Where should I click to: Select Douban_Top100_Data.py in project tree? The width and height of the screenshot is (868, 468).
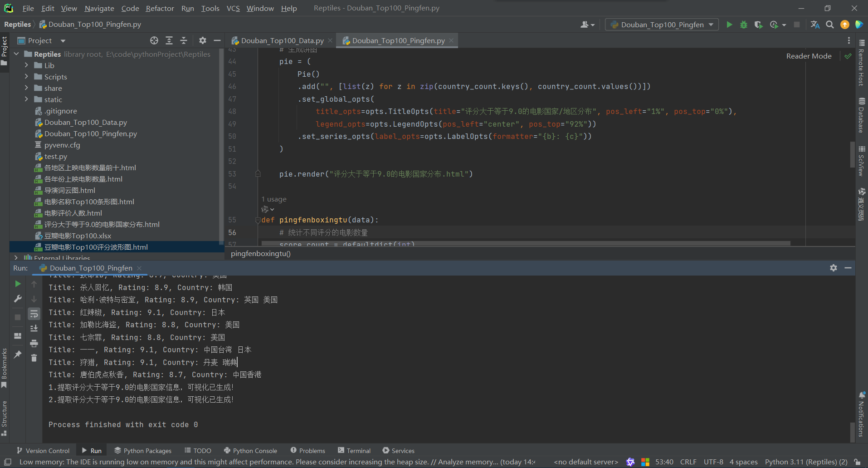pyautogui.click(x=86, y=122)
